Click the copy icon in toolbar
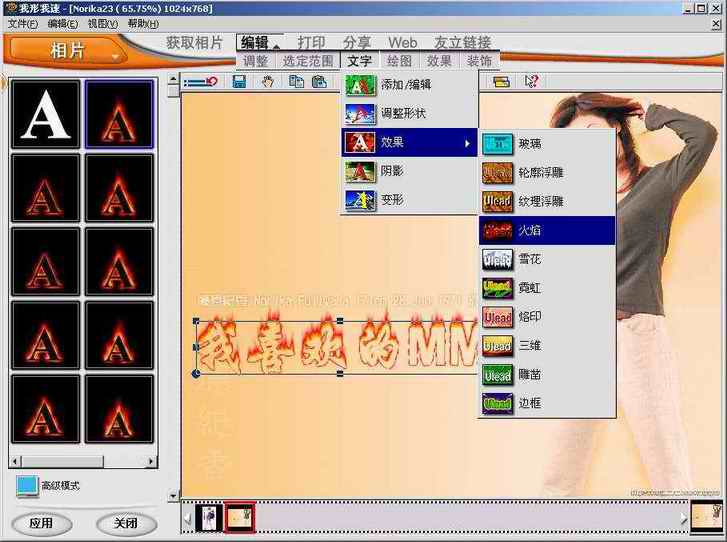The height and width of the screenshot is (542, 727). click(296, 82)
